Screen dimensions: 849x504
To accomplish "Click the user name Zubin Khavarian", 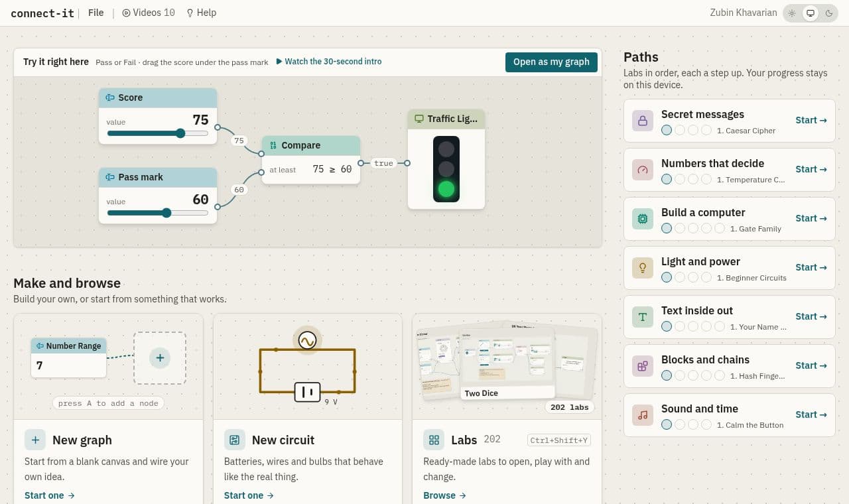I will [x=742, y=13].
